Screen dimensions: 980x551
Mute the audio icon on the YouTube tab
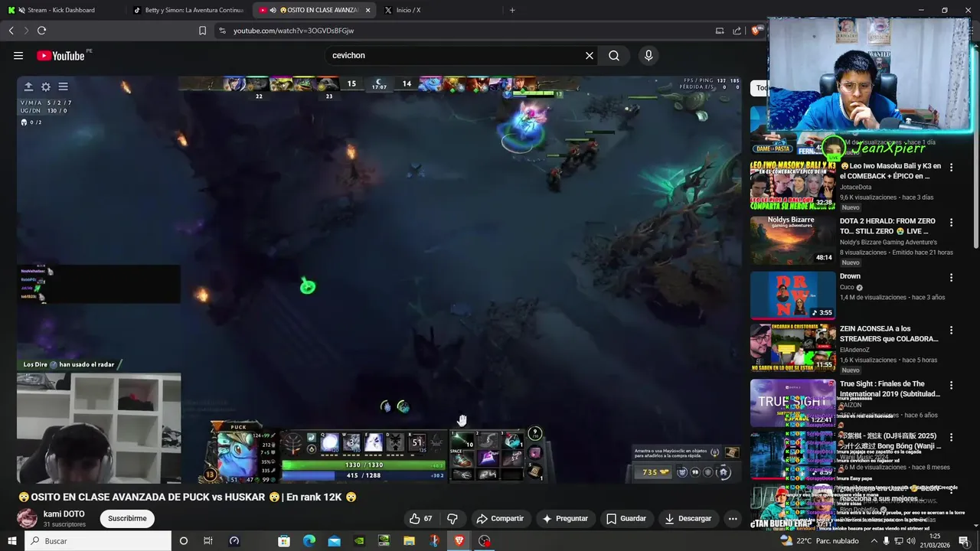(x=273, y=10)
